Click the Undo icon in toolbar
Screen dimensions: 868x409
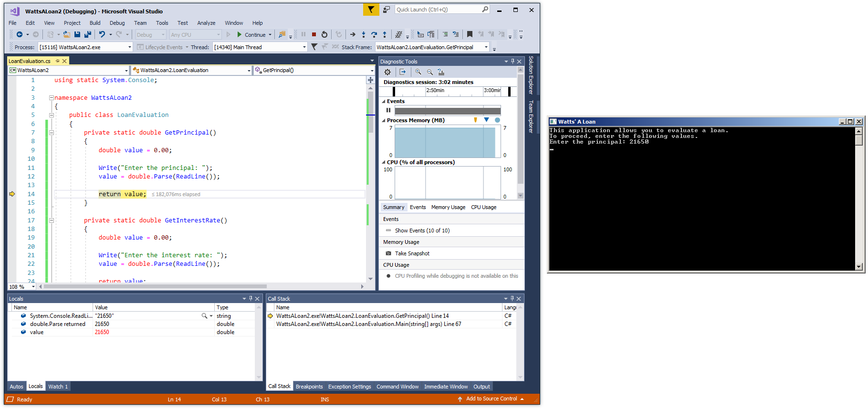(x=102, y=34)
